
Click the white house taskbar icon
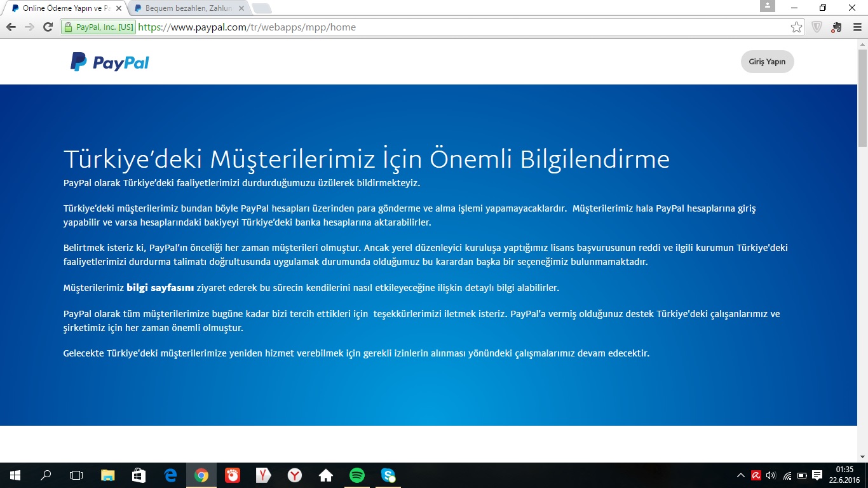click(x=326, y=475)
